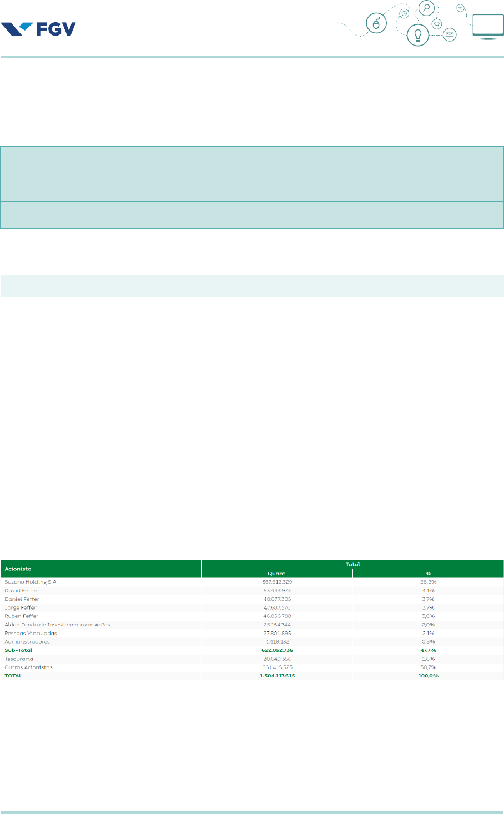The height and width of the screenshot is (814, 504).
Task: Click the FGV logo
Action: pyautogui.click(x=38, y=28)
